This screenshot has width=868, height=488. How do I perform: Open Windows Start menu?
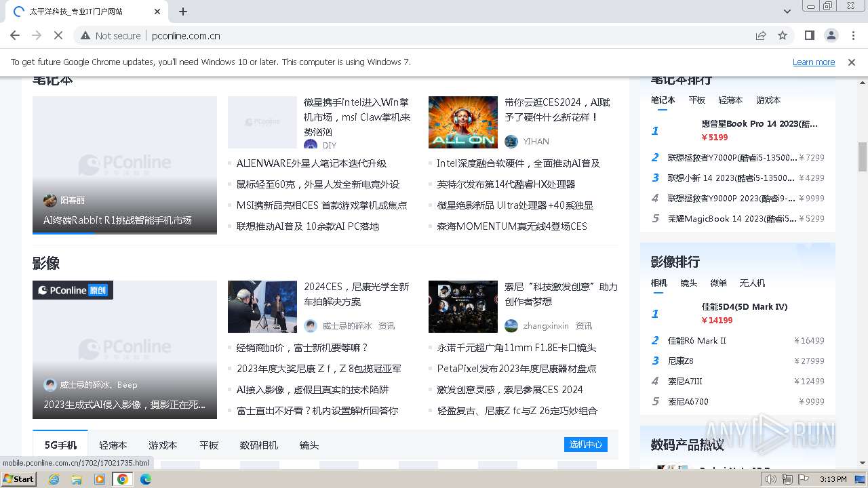point(19,479)
